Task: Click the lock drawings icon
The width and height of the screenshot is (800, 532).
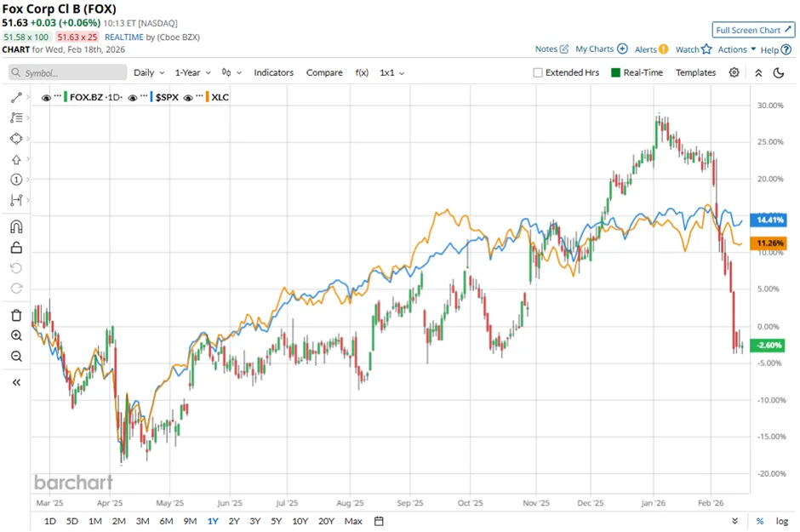Action: 16,248
